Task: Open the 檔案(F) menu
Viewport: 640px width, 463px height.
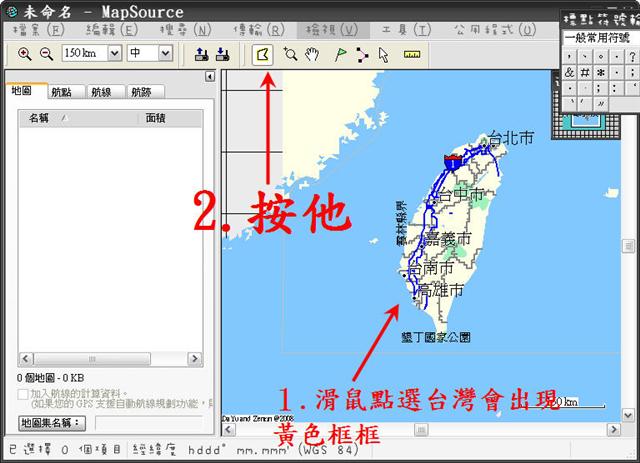Action: pos(38,30)
